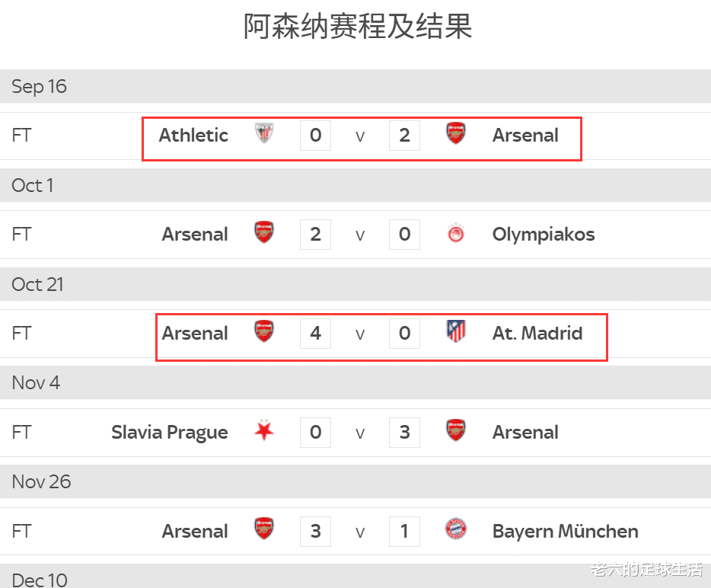Click Arsenal's score of 4 against At. Madrid
The height and width of the screenshot is (588, 711).
tap(315, 333)
